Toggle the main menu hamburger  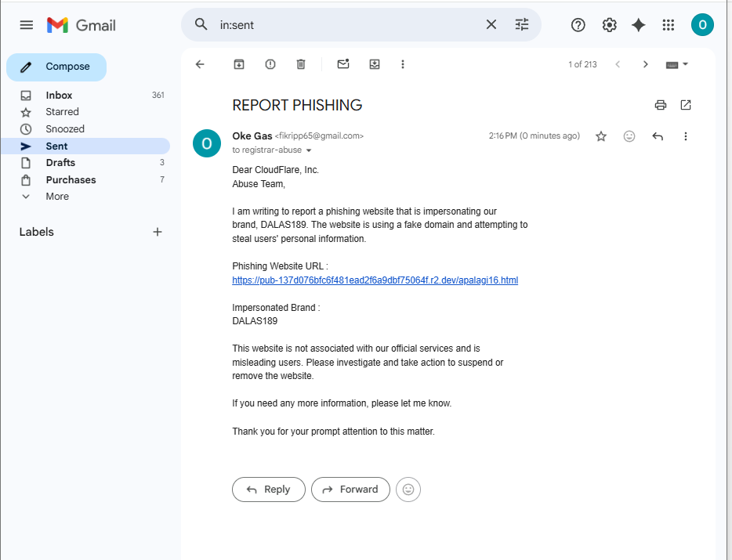pyautogui.click(x=27, y=25)
